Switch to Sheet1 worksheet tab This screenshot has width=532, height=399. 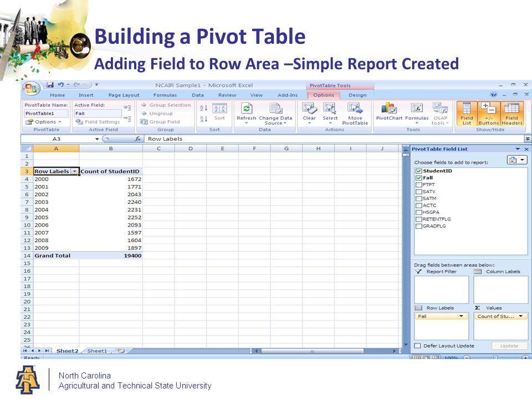(97, 351)
